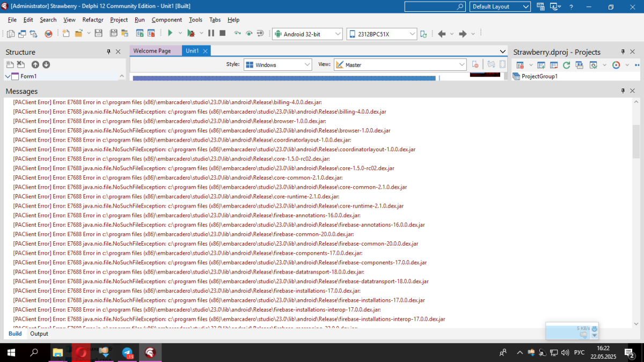Click the IDE search box in the title bar
644x362 pixels.
[x=435, y=6]
